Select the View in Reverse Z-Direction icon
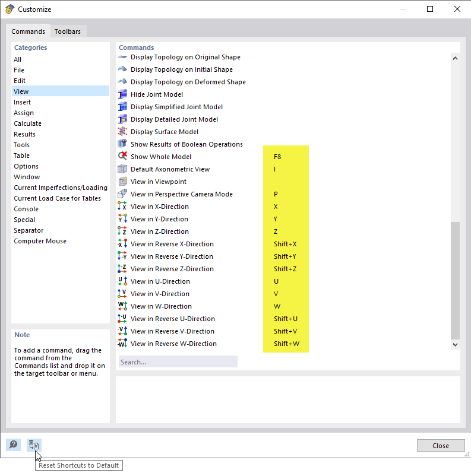 click(122, 268)
